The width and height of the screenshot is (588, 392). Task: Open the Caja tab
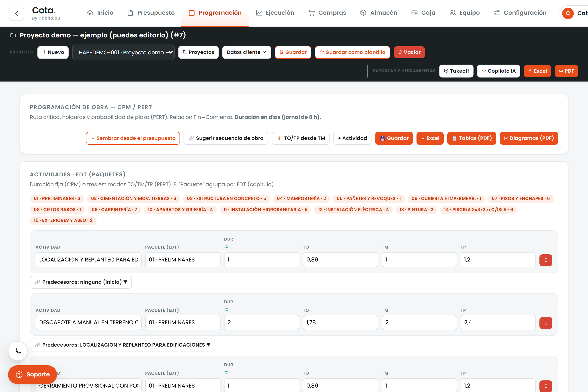pyautogui.click(x=423, y=13)
